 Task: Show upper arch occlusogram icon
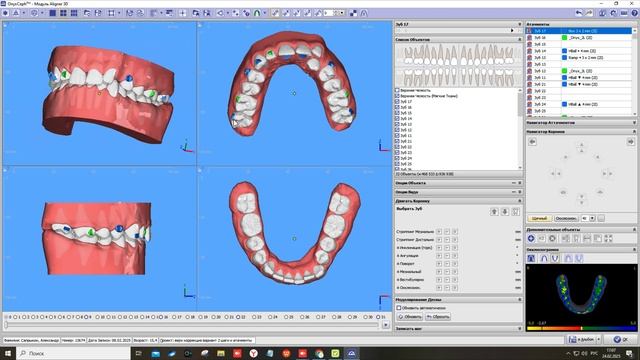544,258
